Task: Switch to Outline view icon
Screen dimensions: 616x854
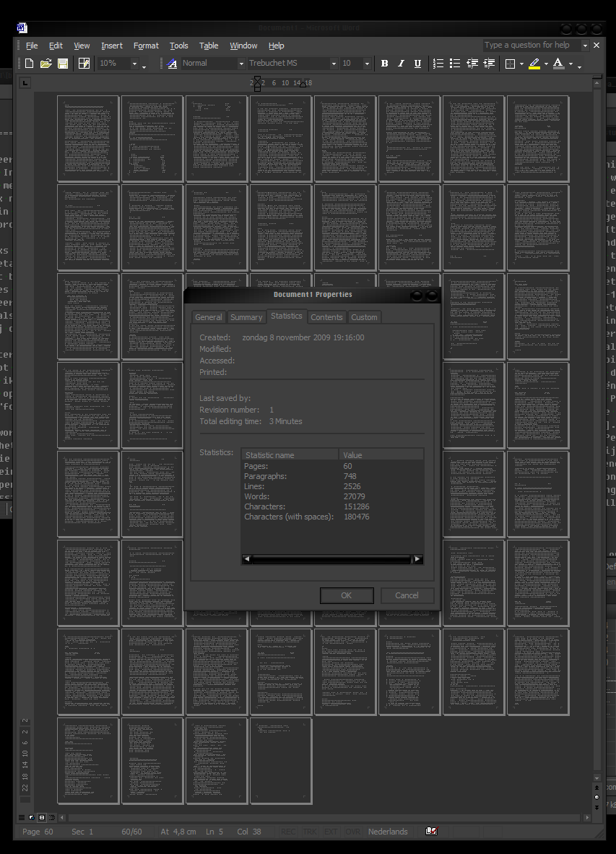Action: coord(52,817)
